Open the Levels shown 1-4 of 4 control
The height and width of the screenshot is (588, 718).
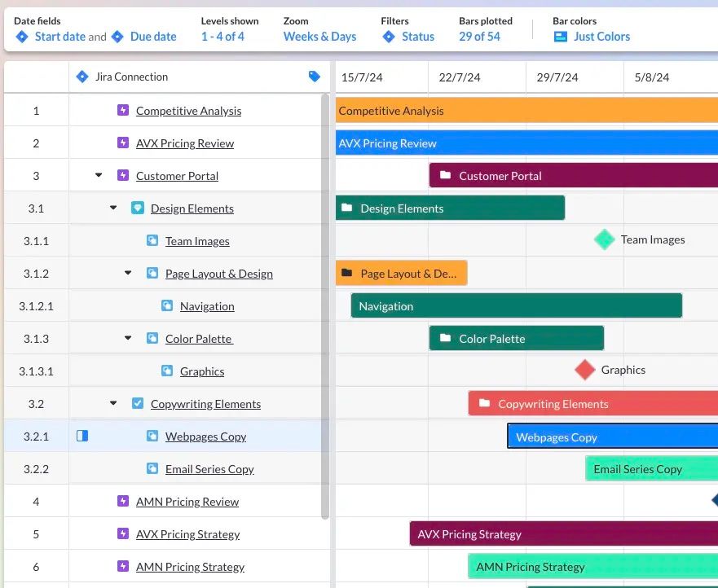pyautogui.click(x=221, y=36)
